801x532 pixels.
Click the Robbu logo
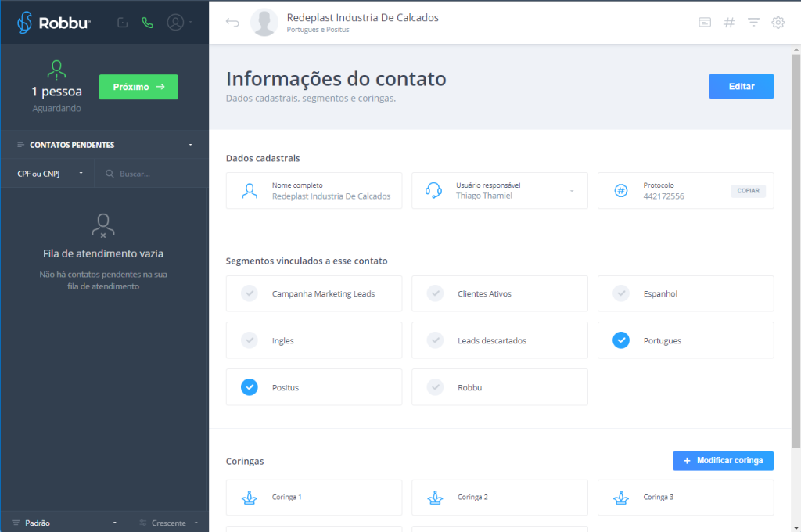[x=54, y=23]
